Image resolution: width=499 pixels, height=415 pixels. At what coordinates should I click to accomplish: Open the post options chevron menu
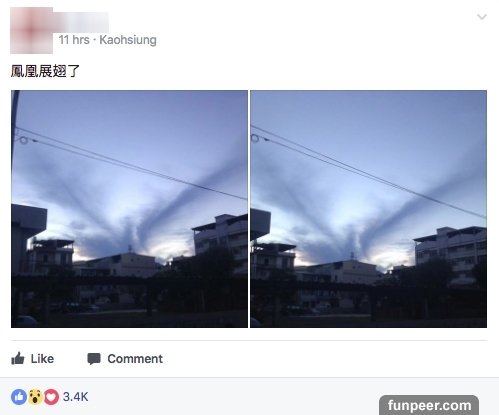pyautogui.click(x=482, y=17)
